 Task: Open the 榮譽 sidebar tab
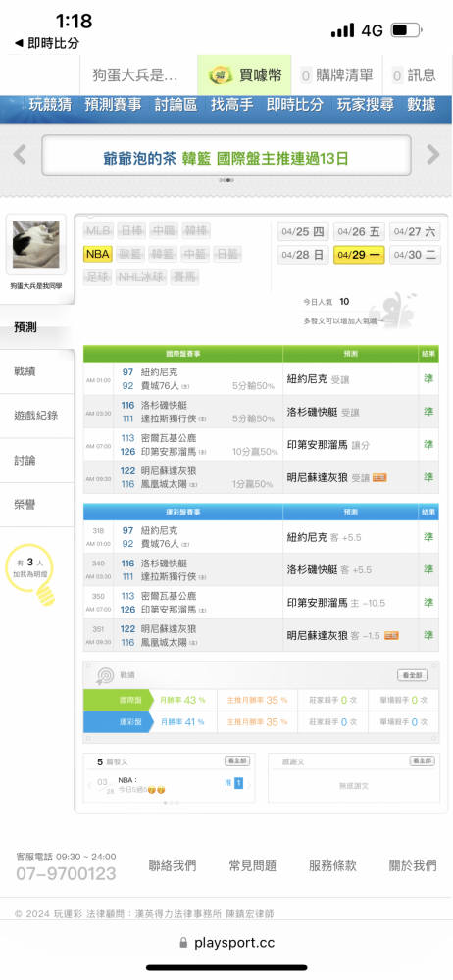(x=37, y=505)
